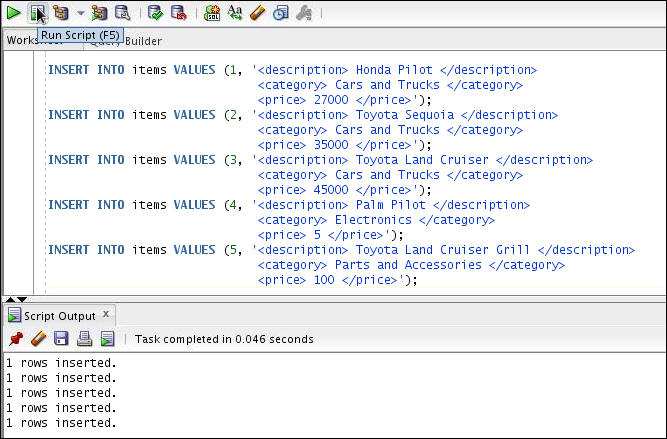Click the To Upper/Lower/InitCap icon
Viewport: 667px width, 439px height.
(x=235, y=13)
